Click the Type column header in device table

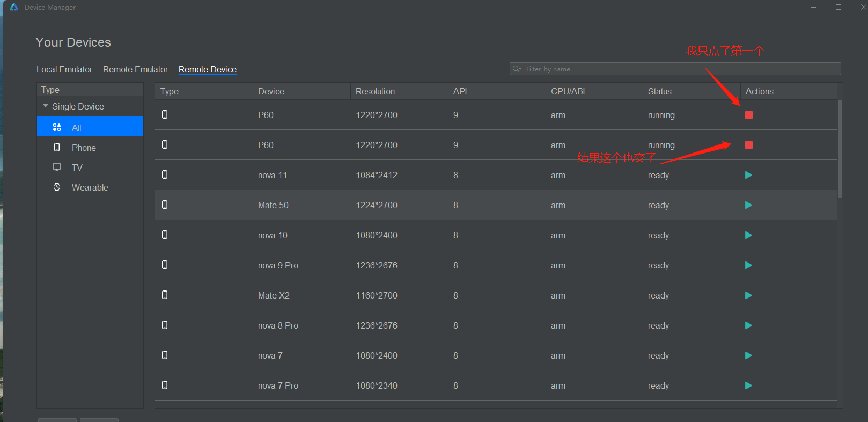204,91
